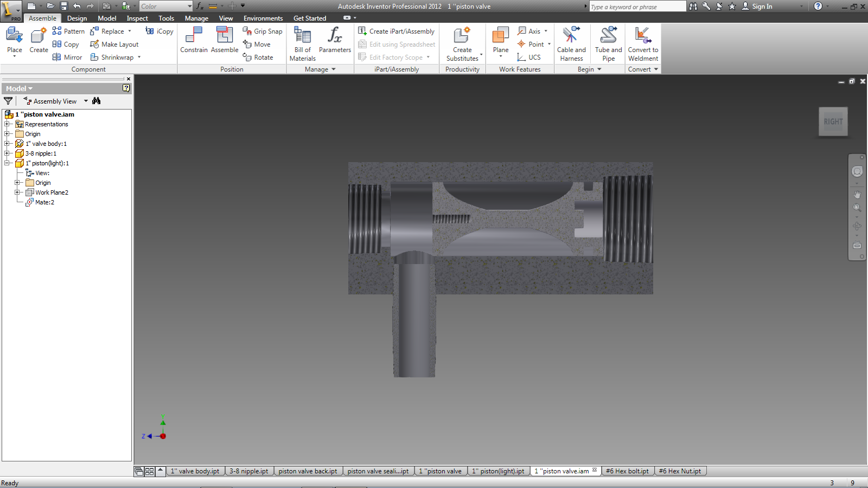Switch to the Inspect ribbon tab

coord(137,18)
